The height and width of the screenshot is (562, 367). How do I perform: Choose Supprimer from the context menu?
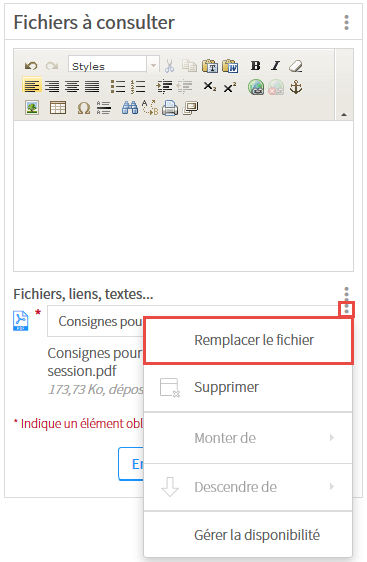(248, 387)
